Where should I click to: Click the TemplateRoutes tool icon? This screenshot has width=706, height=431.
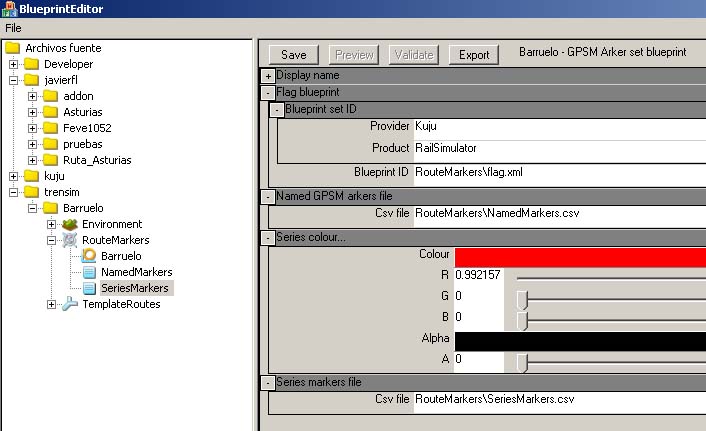(x=70, y=304)
